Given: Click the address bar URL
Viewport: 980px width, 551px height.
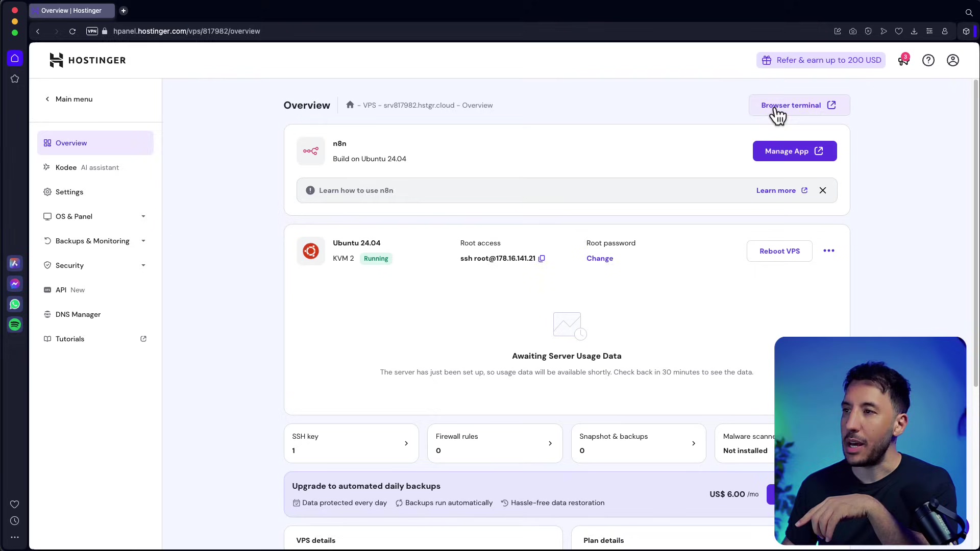Looking at the screenshot, I should pos(186,31).
